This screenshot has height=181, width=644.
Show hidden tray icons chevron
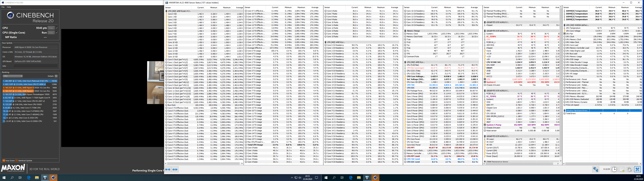tap(292, 178)
